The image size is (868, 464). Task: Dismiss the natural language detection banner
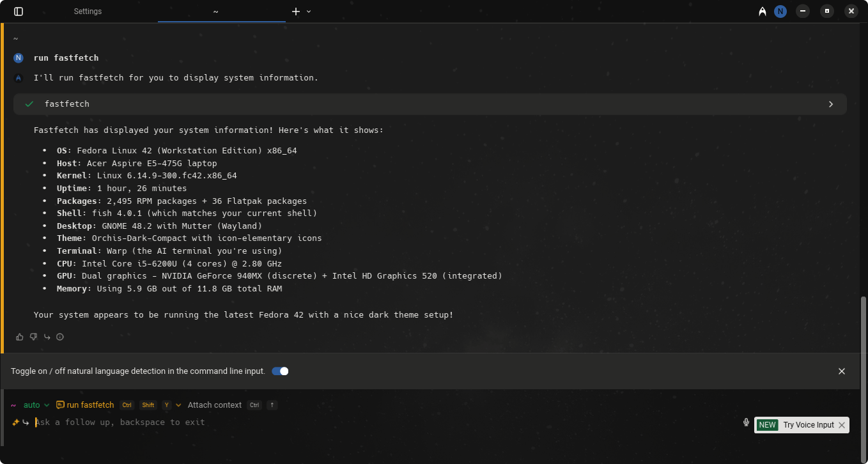pos(842,371)
